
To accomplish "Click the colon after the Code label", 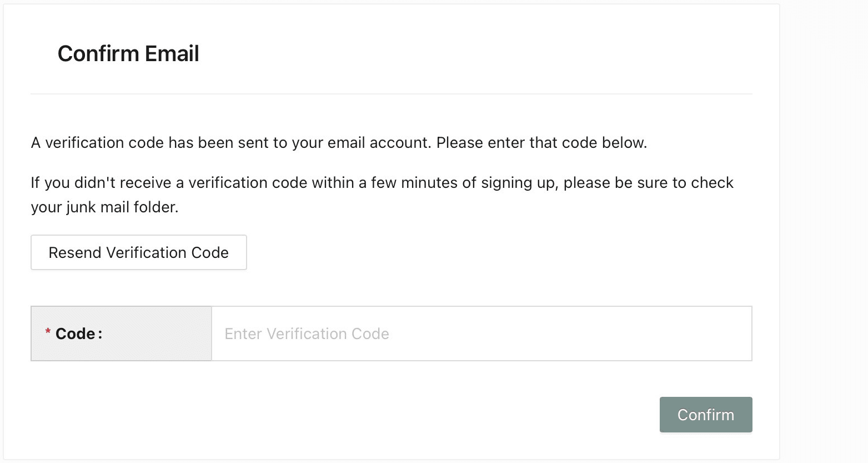I will 100,334.
